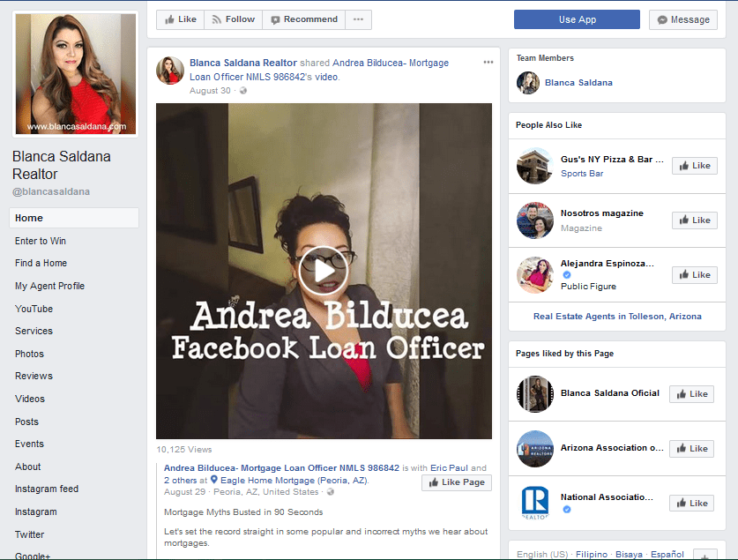Like Gus's NY Pizza & Bar page
Viewport: 738px width, 560px height.
click(x=694, y=166)
